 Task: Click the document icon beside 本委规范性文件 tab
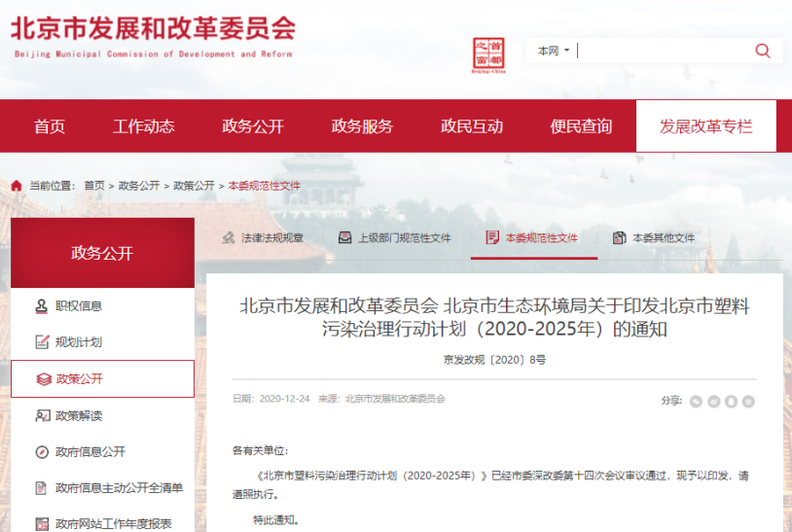(492, 237)
